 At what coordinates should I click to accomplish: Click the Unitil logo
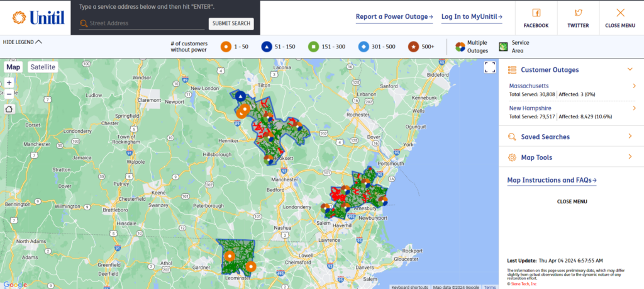38,18
